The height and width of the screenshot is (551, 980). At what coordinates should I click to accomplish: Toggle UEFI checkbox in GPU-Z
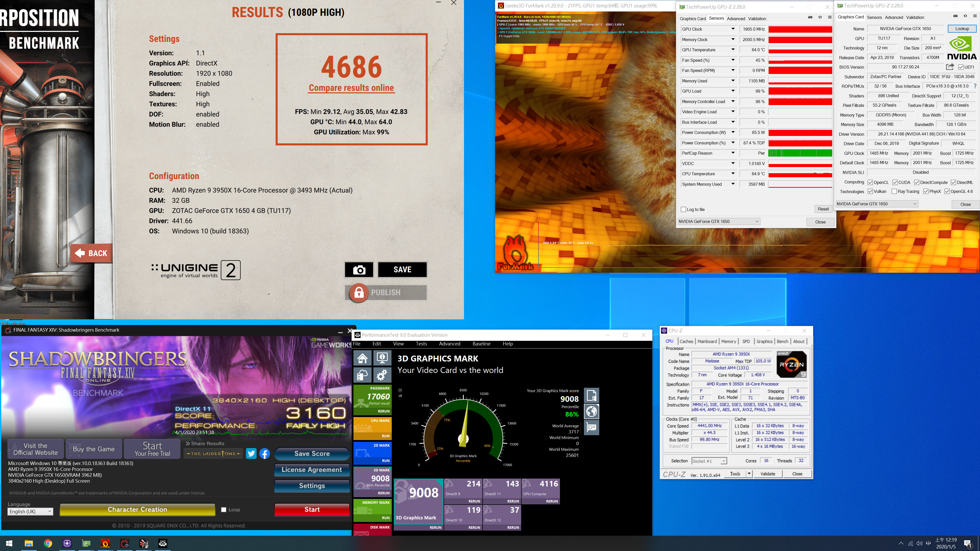[961, 67]
